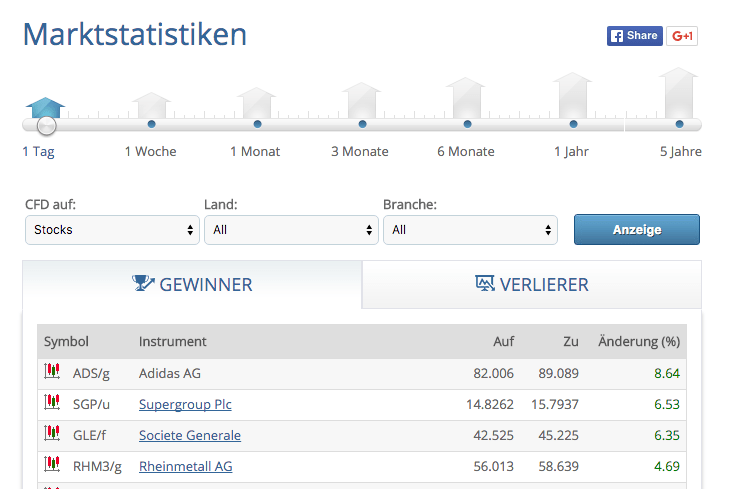Click the 1 Woche slider dot
This screenshot has width=752, height=489.
(152, 124)
